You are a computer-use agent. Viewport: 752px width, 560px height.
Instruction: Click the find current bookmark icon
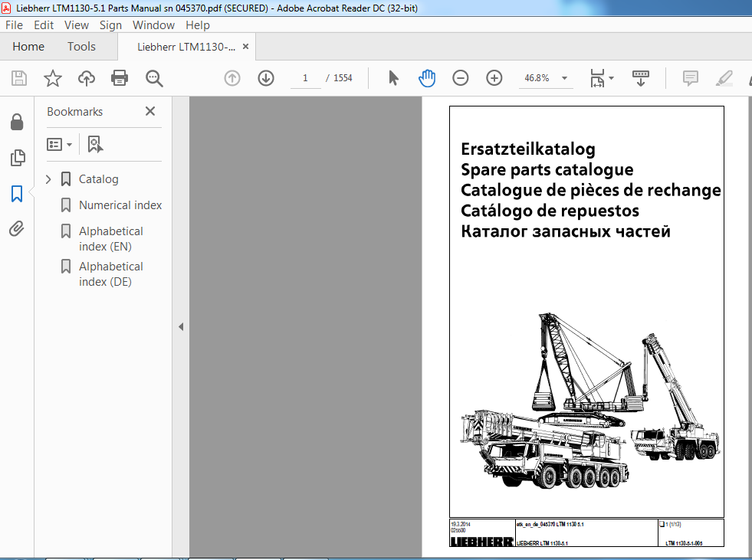95,144
